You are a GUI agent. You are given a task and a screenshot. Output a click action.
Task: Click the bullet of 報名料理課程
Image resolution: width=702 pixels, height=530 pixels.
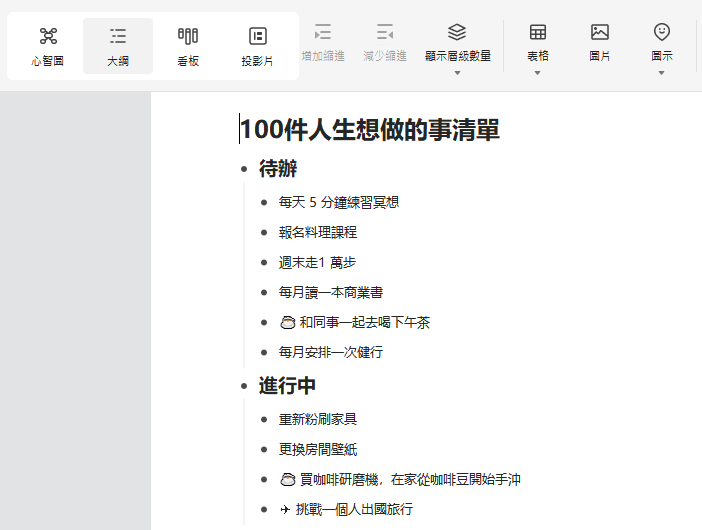coord(264,233)
